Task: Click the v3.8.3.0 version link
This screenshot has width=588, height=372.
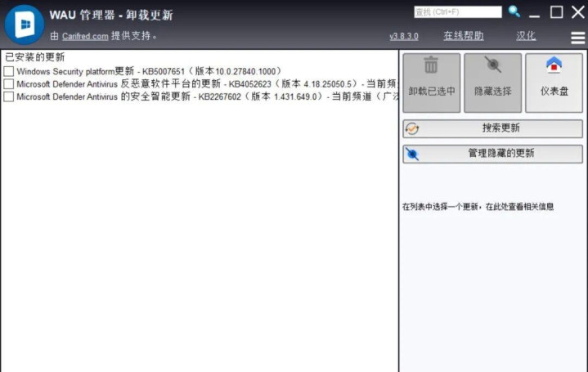Action: click(404, 36)
